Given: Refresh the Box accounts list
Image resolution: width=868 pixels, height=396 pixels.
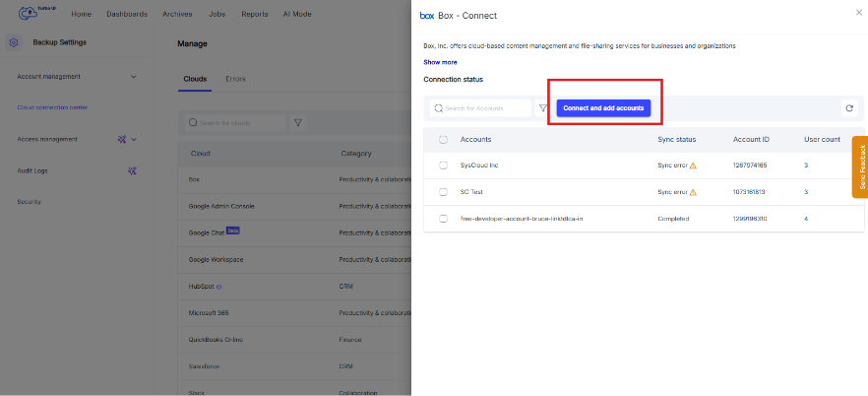Looking at the screenshot, I should [x=849, y=108].
